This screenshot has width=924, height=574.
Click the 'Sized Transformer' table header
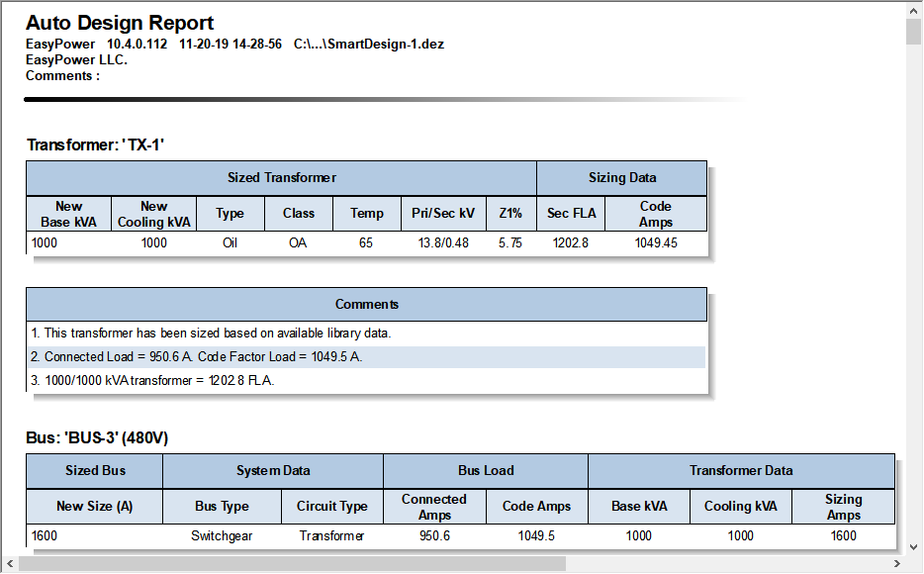pos(281,178)
